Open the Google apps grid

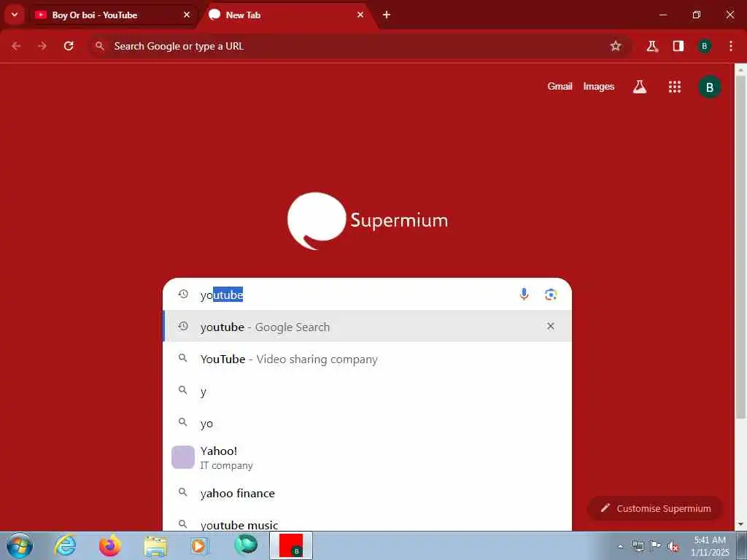[x=674, y=87]
